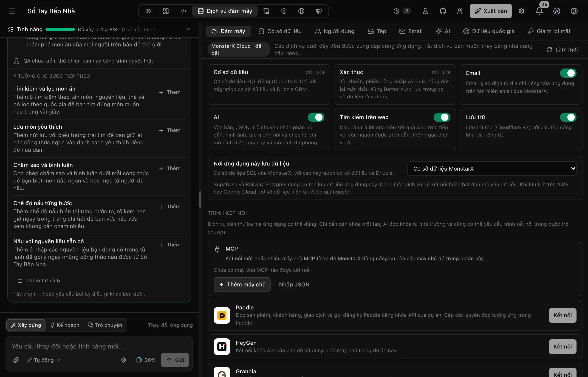Click the features build progress bar

click(x=60, y=29)
